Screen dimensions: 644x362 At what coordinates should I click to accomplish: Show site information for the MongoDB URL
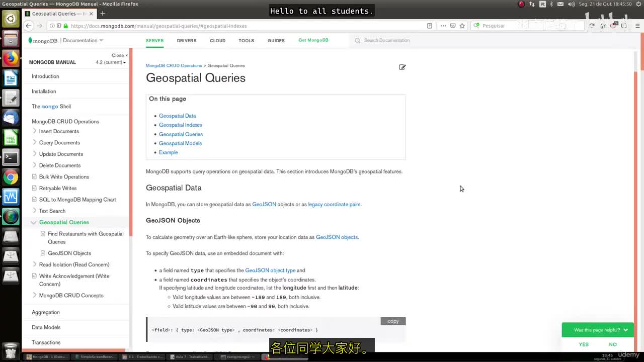pyautogui.click(x=52, y=26)
